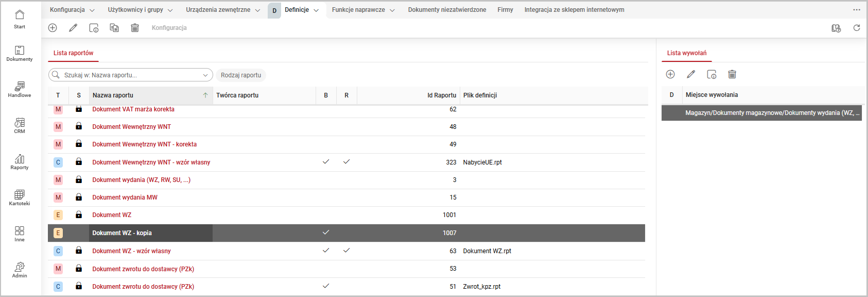This screenshot has height=297, width=868.
Task: Expand the Konfiguracja menu dropdown
Action: 92,10
